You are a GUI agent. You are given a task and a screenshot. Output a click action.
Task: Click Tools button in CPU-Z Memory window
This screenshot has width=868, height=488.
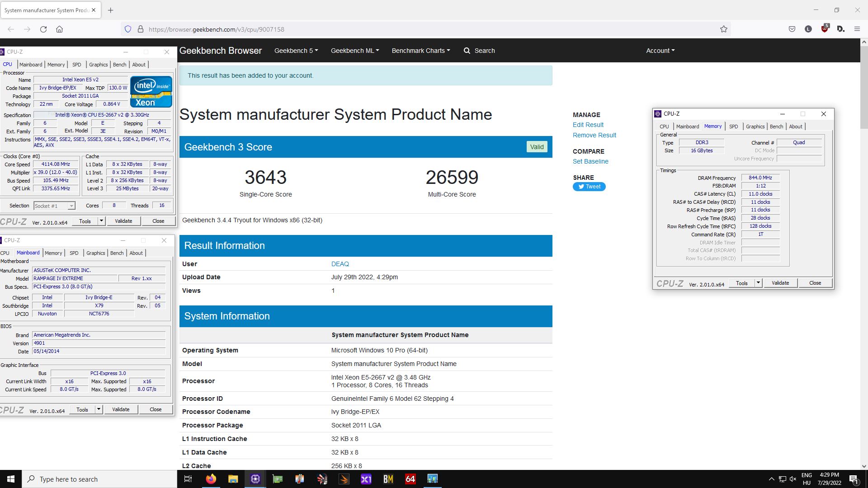(741, 283)
